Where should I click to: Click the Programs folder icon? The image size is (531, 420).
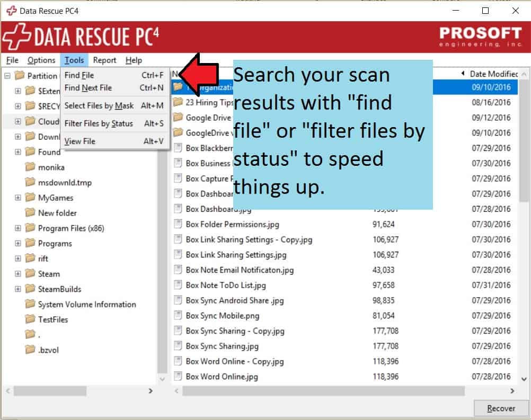pyautogui.click(x=30, y=243)
